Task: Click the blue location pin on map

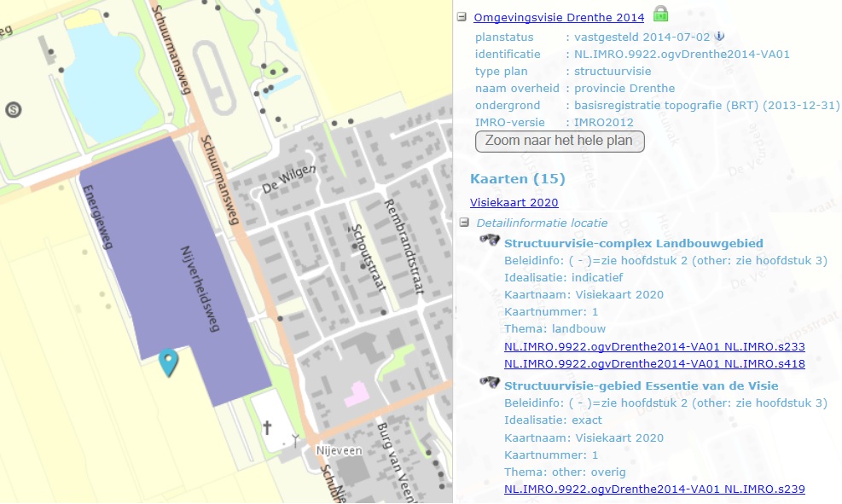Action: point(169,362)
